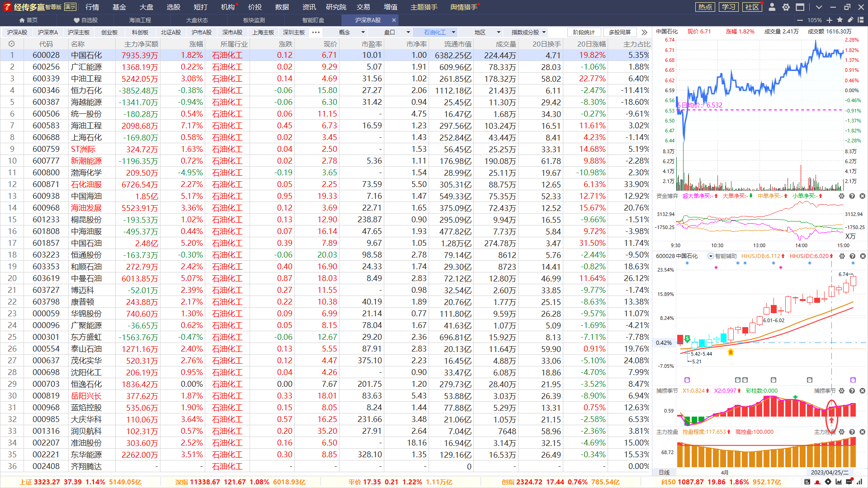Click the favorite star icon
The width and height of the screenshot is (868, 488).
tap(840, 20)
